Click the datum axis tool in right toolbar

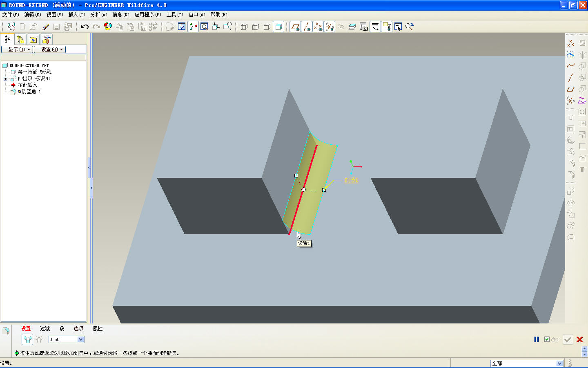[x=571, y=77]
